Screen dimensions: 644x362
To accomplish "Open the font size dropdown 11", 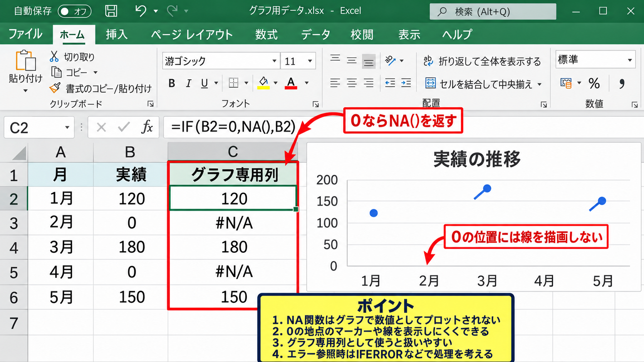I will [x=310, y=61].
